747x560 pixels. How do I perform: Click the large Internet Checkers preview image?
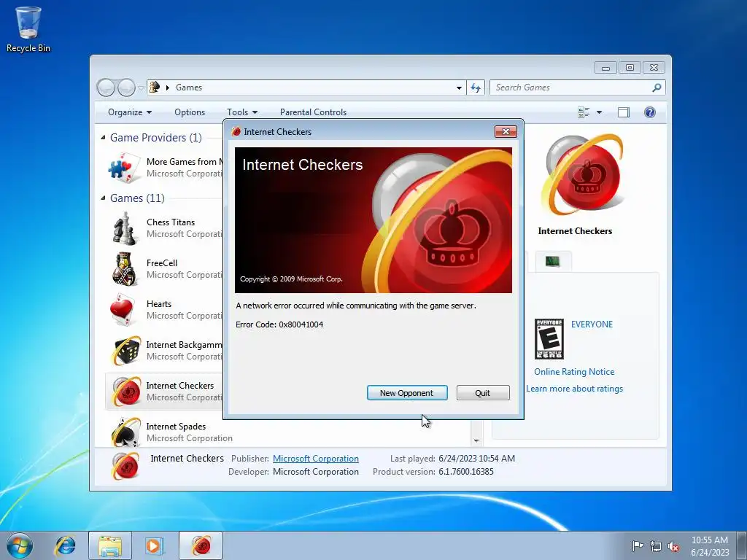[x=583, y=176]
